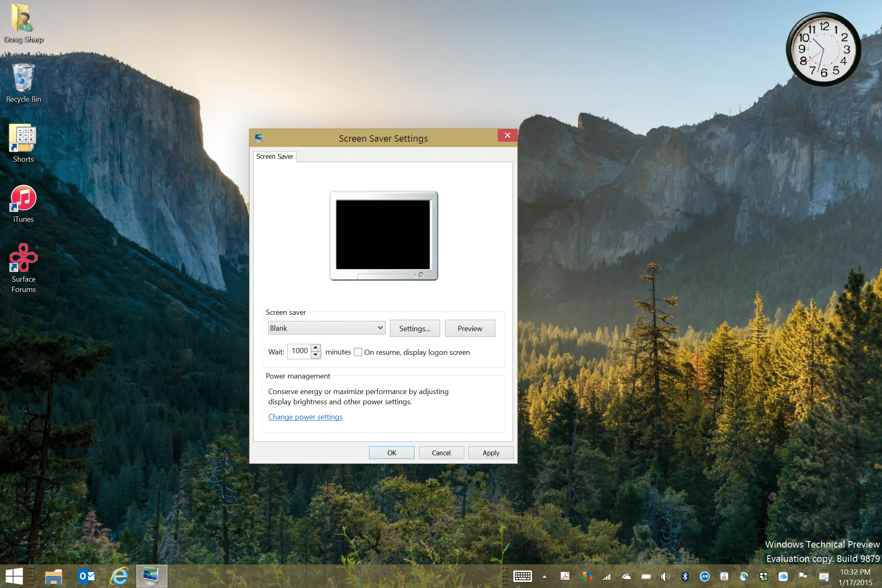Click the Change power settings link
The height and width of the screenshot is (588, 882).
[x=305, y=416]
